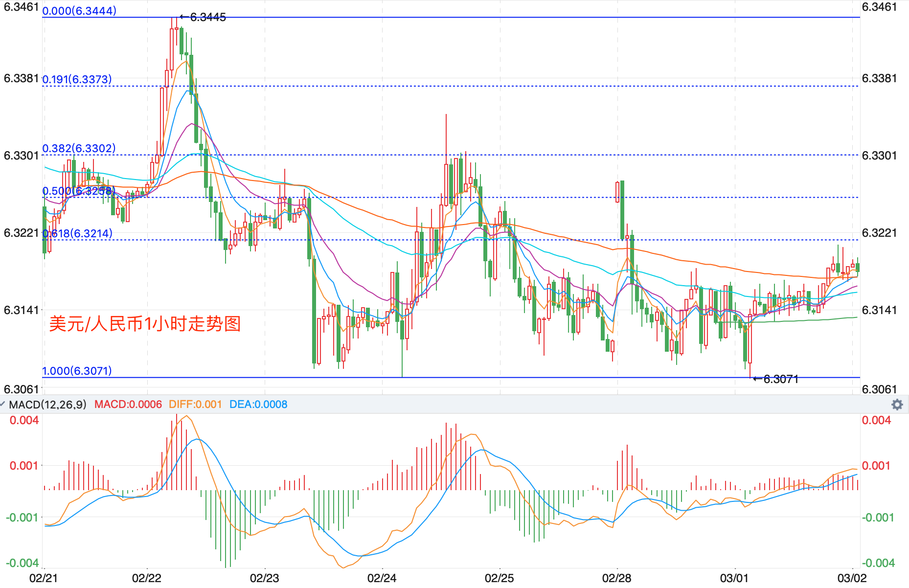Click the right axis 6.3061 price label
The image size is (909, 588).
pyautogui.click(x=879, y=389)
